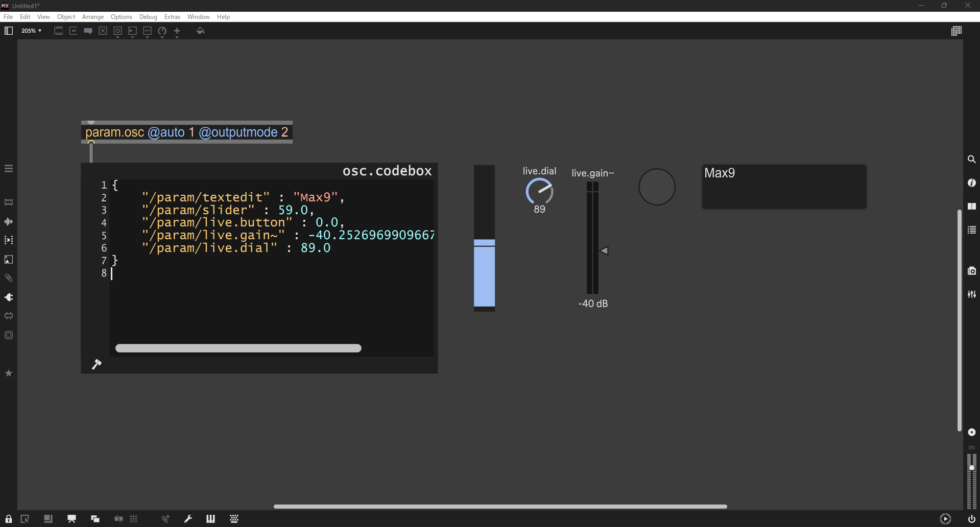Add a comment from the toolbar
Image resolution: width=980 pixels, height=527 pixels.
tap(88, 31)
